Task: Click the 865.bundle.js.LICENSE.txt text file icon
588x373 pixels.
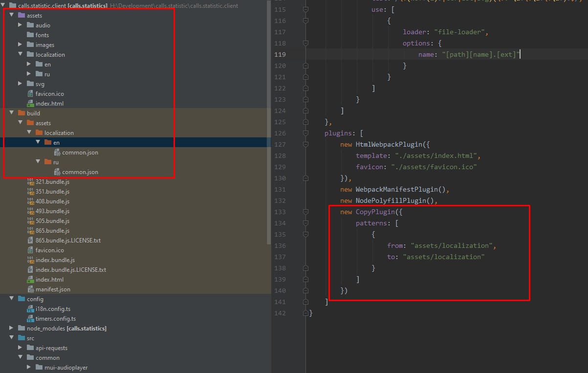Action: (x=30, y=240)
